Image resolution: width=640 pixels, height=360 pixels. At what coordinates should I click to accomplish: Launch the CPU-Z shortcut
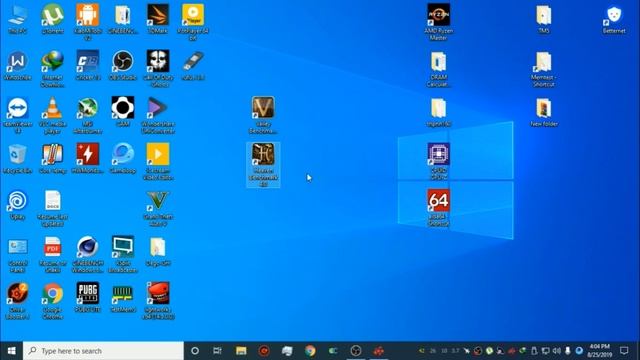click(x=438, y=162)
